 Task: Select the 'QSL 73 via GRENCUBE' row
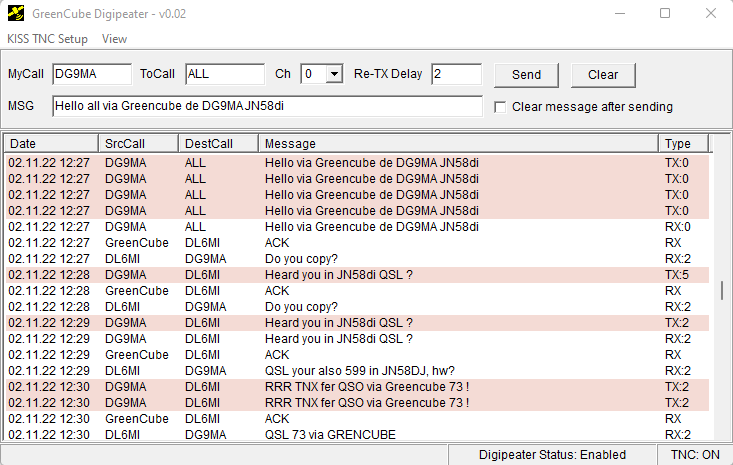click(357, 434)
